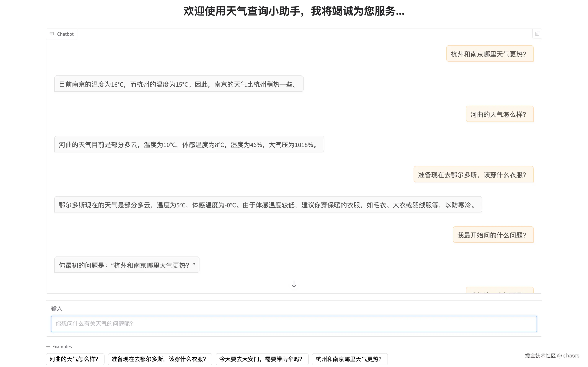Screen dimensions: 588x367
Task: Choose example '今天要去天安门，需要带雨伞吗?'
Action: pyautogui.click(x=262, y=359)
